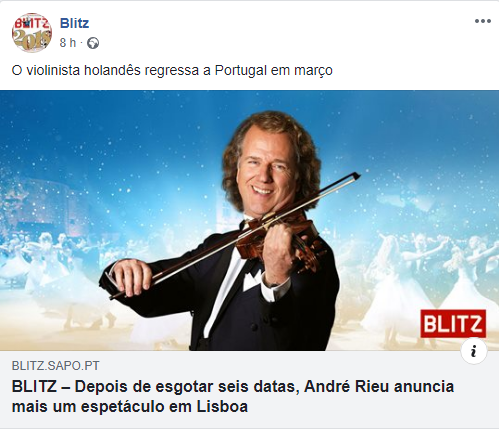Image resolution: width=499 pixels, height=431 pixels.
Task: Click the red BLITZ logo on image
Action: coord(453,323)
